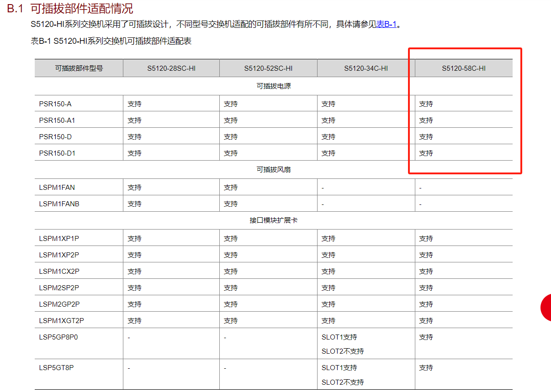Click the S5120-52SC-HI column header
This screenshot has height=392, width=551.
coord(268,68)
